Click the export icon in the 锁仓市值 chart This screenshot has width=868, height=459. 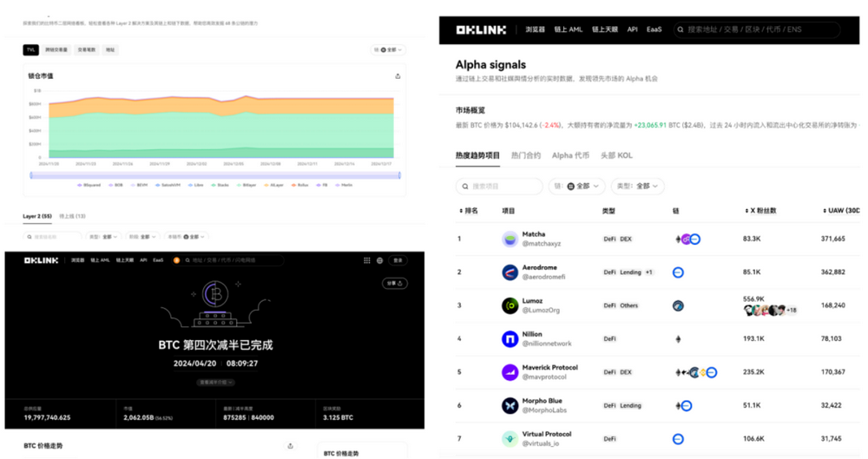pyautogui.click(x=398, y=76)
